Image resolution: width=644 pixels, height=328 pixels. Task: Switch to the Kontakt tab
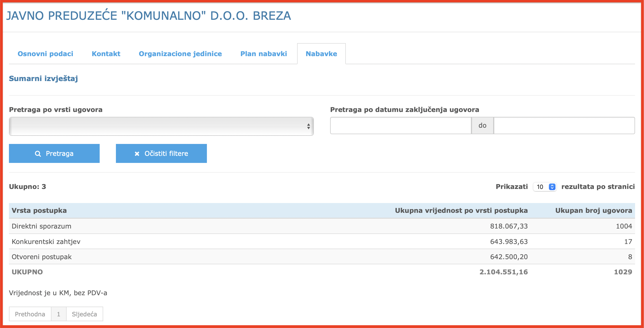(106, 54)
